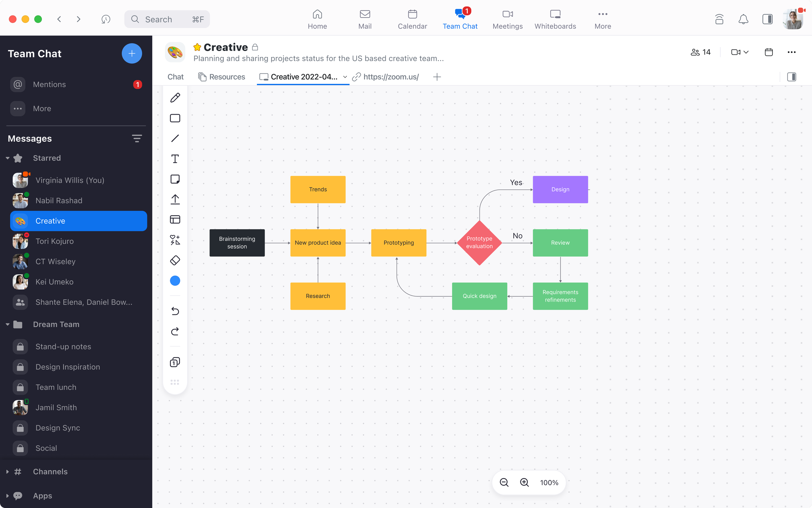Open the Creative 2022-04 tab dropdown arrow
812x508 pixels.
(x=345, y=77)
